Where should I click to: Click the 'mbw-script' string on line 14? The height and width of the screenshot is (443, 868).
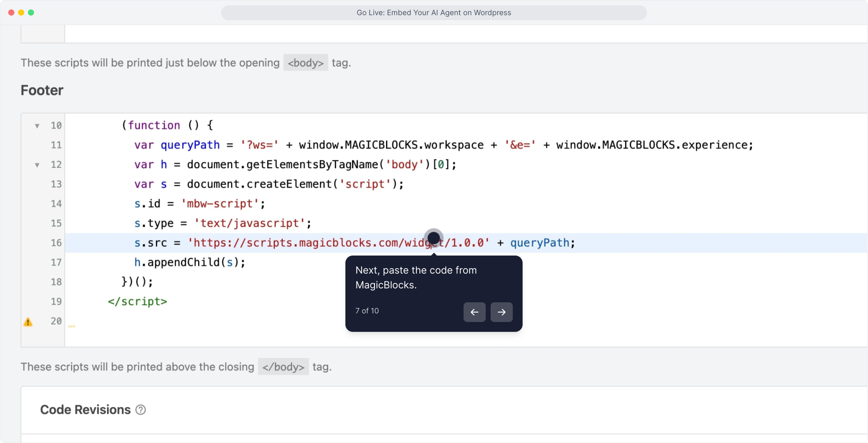pos(220,204)
